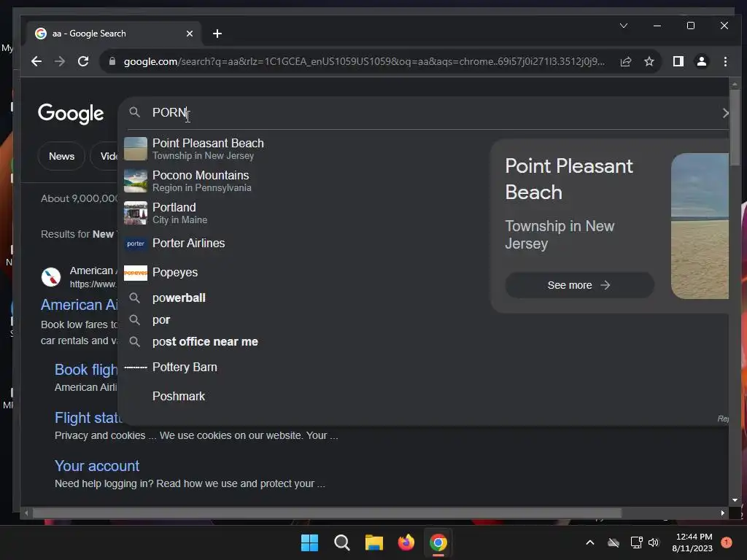Click the address bar URL
The width and height of the screenshot is (747, 560).
tap(364, 61)
